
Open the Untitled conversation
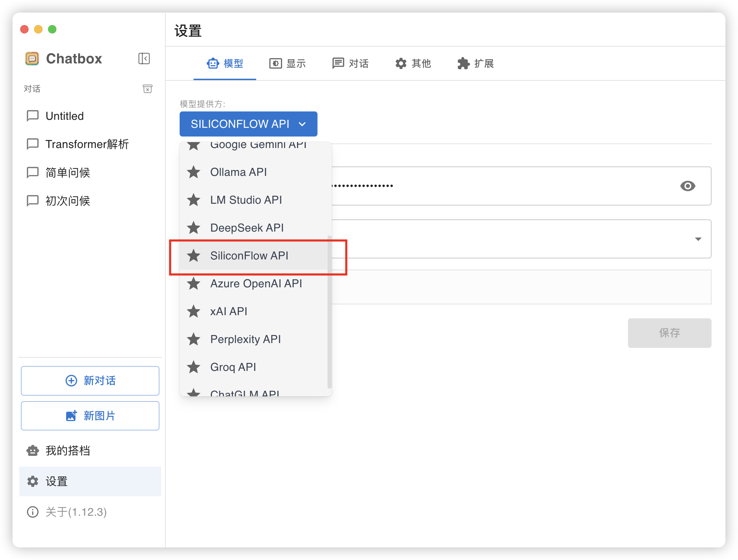tap(90, 116)
